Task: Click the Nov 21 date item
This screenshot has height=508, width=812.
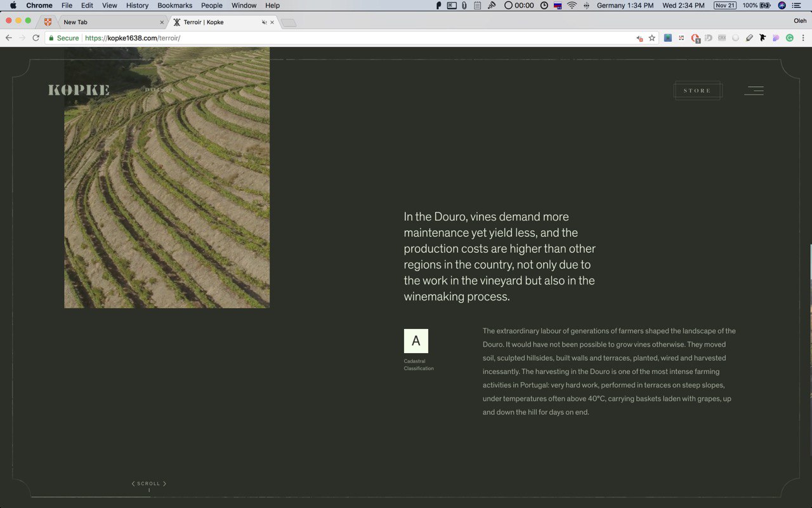Action: (x=725, y=6)
